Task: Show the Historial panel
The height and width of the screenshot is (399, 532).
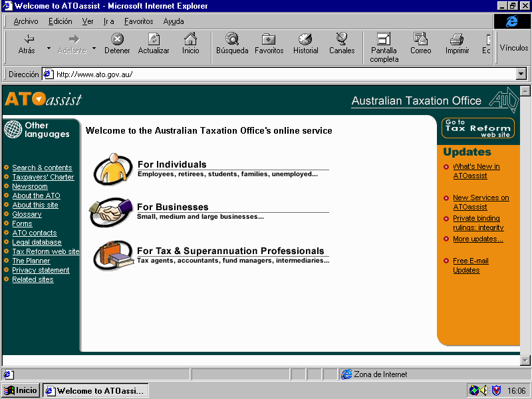Action: click(306, 44)
